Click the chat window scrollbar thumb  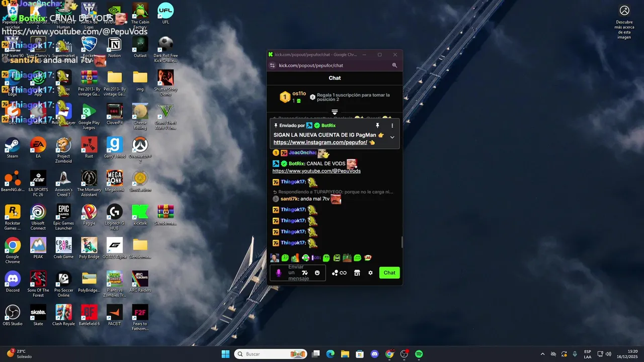tap(401, 242)
